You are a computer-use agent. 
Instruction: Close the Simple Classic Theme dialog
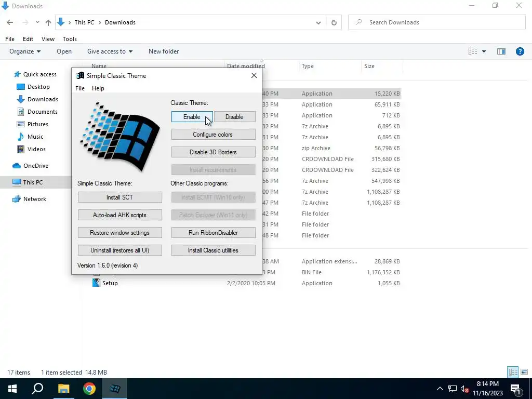254,75
